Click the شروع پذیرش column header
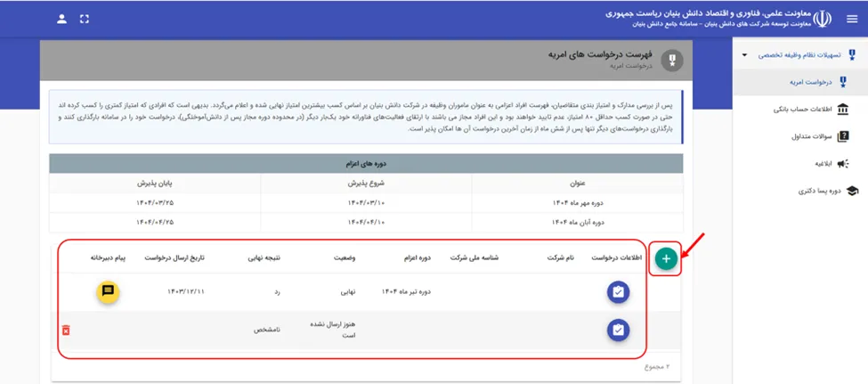This screenshot has width=868, height=384. pos(366,184)
